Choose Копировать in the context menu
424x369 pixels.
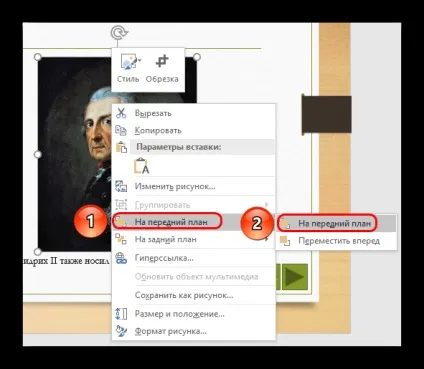click(x=193, y=130)
